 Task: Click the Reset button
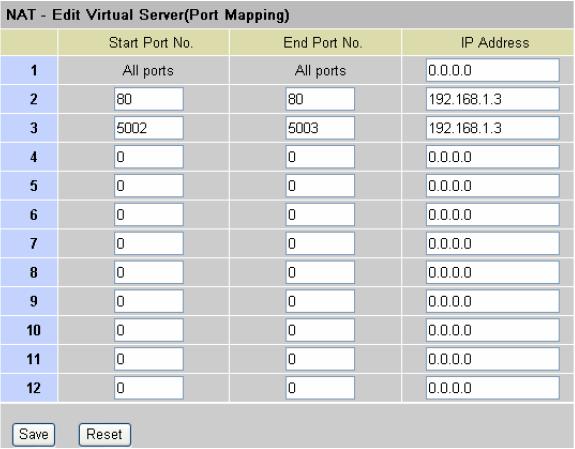(x=105, y=435)
